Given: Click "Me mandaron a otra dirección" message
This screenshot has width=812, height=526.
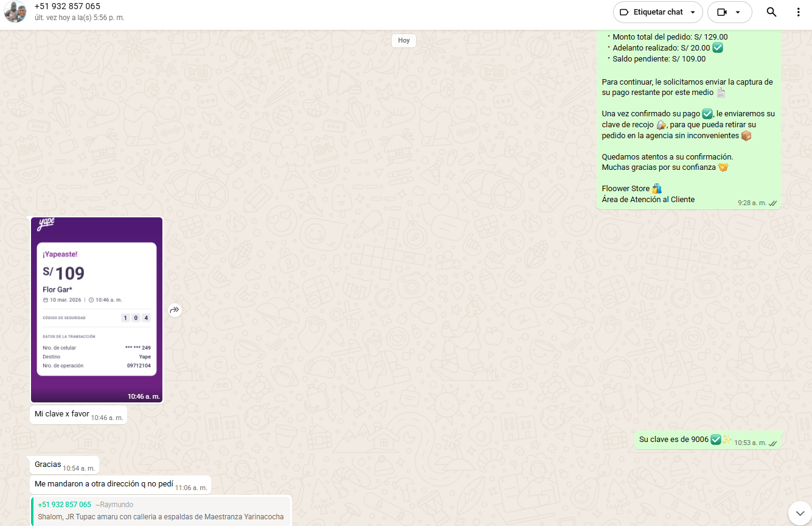Looking at the screenshot, I should (104, 485).
